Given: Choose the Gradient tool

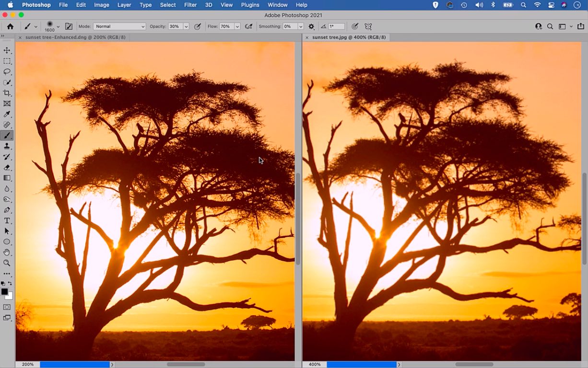Looking at the screenshot, I should tap(7, 178).
